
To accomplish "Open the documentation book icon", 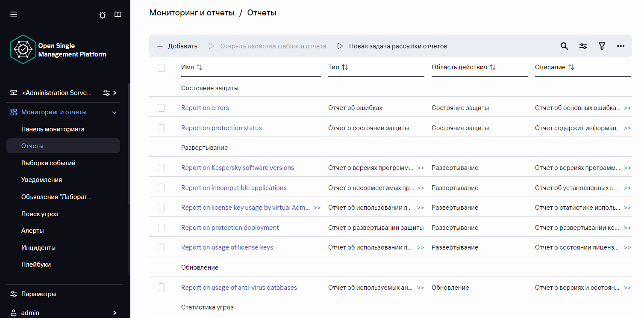I will pyautogui.click(x=118, y=15).
